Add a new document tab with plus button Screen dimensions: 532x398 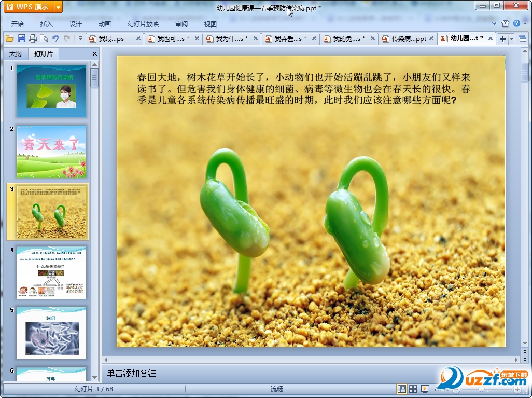[x=502, y=39]
